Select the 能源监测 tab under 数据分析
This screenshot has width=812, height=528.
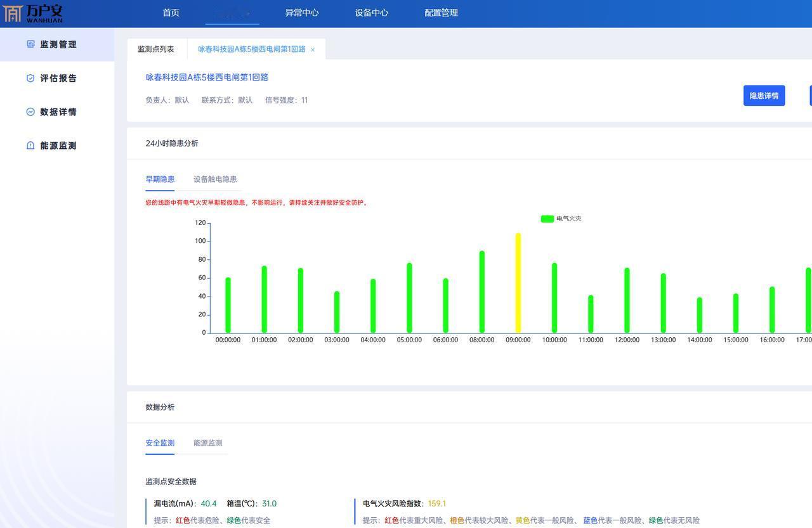click(208, 443)
